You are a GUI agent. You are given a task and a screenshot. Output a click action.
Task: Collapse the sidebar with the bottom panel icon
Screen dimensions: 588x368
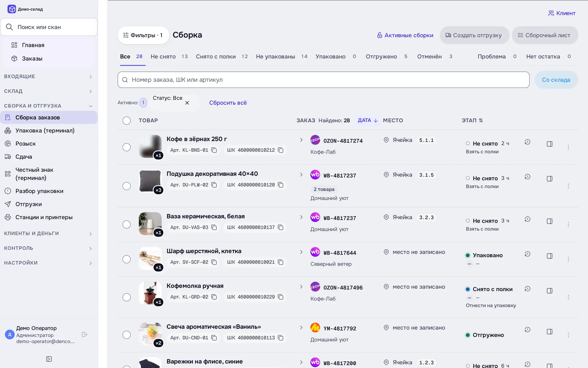pos(49,359)
